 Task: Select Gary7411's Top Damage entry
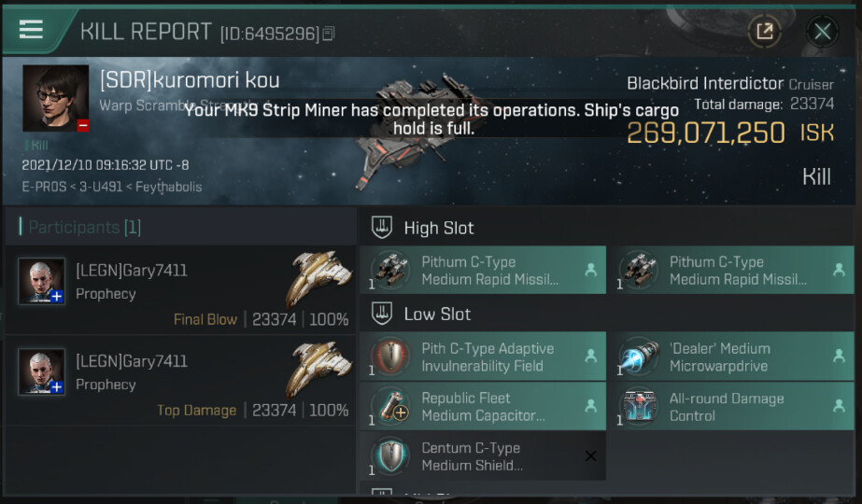click(177, 385)
